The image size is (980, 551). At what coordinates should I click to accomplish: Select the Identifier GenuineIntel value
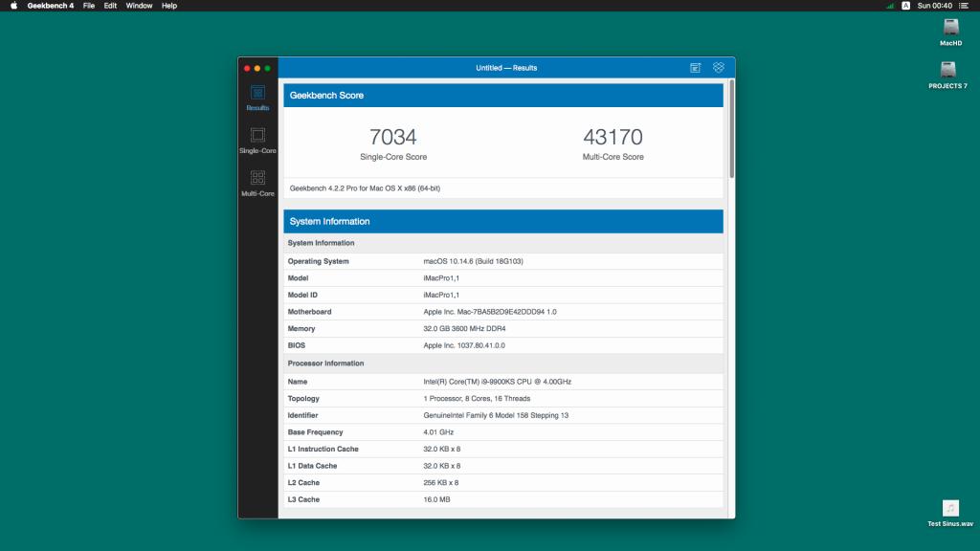pos(496,415)
